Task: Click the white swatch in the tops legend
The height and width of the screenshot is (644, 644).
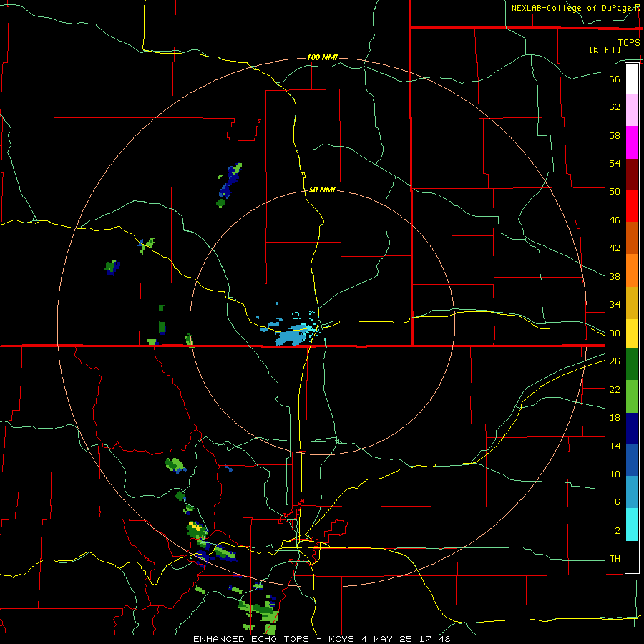Action: [x=632, y=79]
